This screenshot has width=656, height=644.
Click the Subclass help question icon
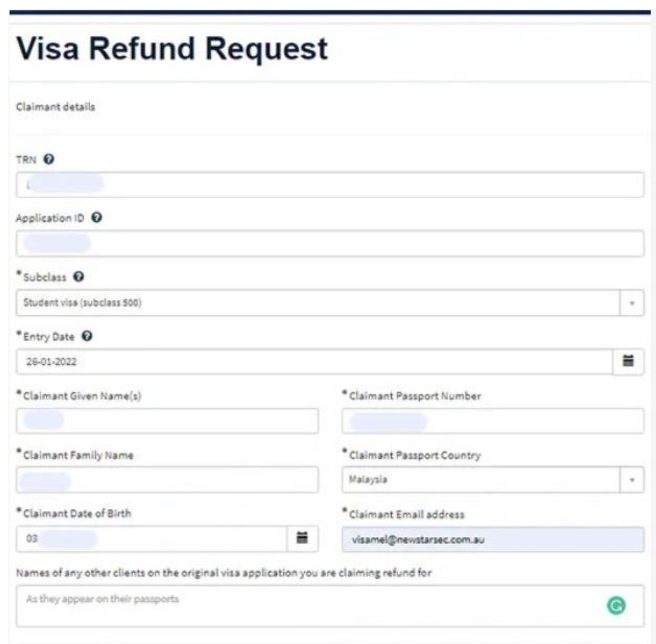(x=78, y=277)
